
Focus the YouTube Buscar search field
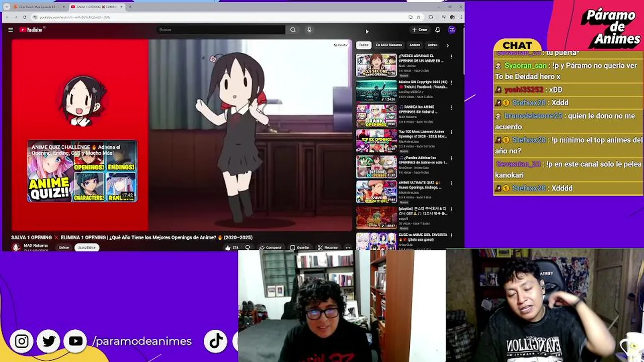coord(221,30)
